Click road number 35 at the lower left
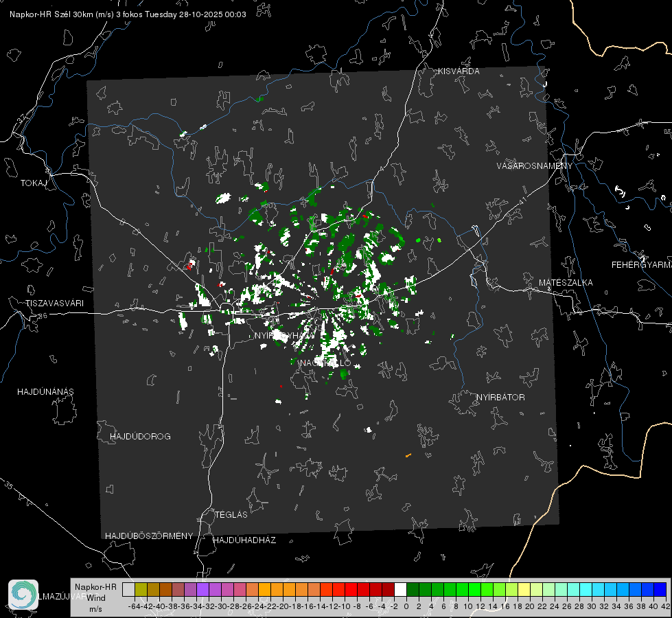This screenshot has height=618, width=672. click(x=8, y=485)
